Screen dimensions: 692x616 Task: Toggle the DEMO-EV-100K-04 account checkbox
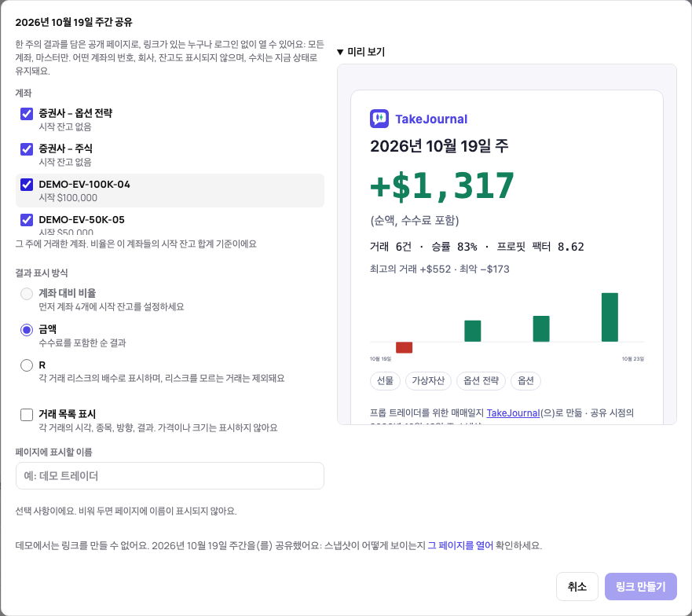(x=27, y=185)
